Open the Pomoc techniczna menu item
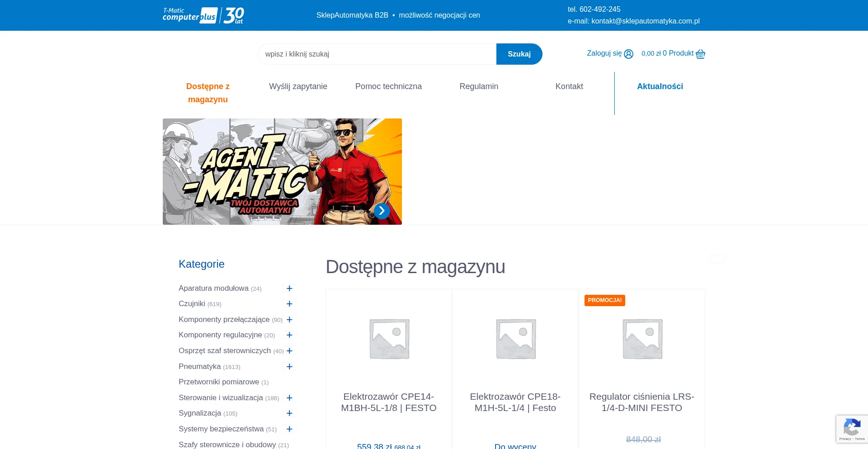The width and height of the screenshot is (868, 449). pyautogui.click(x=388, y=86)
